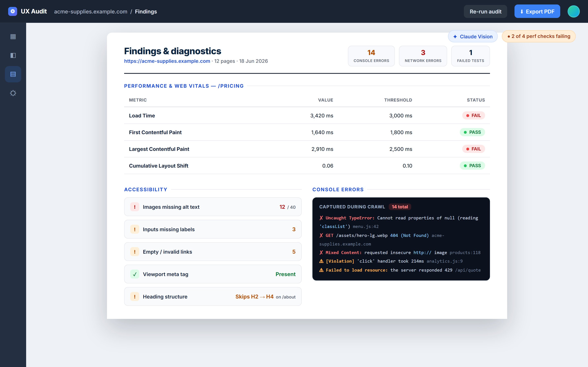Select the 14 Console Errors stat card
This screenshot has height=367, width=588.
(x=371, y=56)
